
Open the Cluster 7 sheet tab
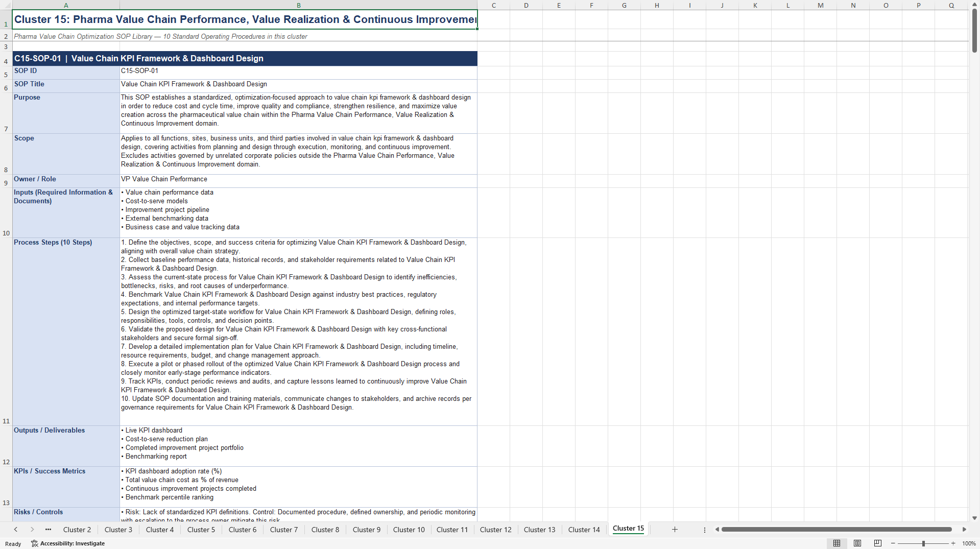284,530
